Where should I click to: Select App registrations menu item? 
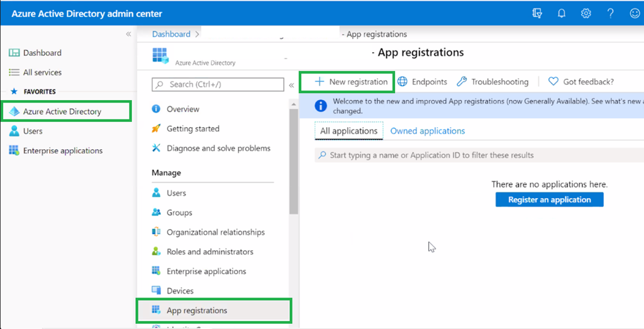tap(214, 311)
